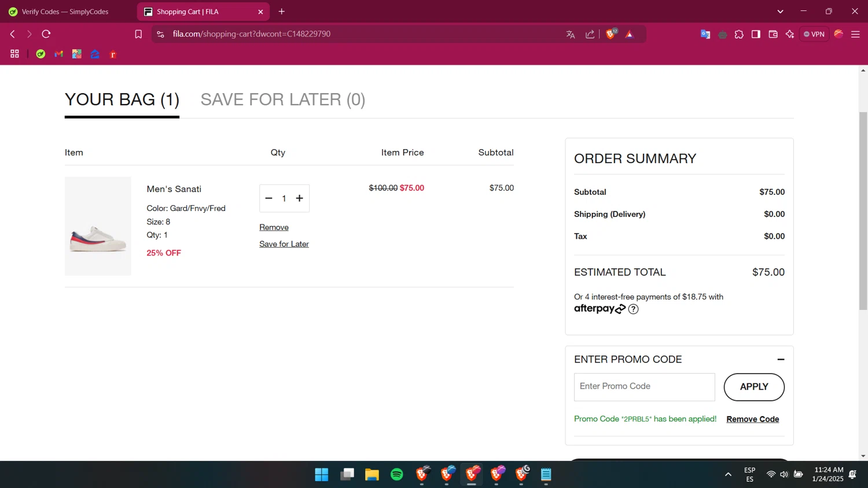Open the 11:24 AM clock and calendar
The height and width of the screenshot is (488, 868).
(x=827, y=474)
